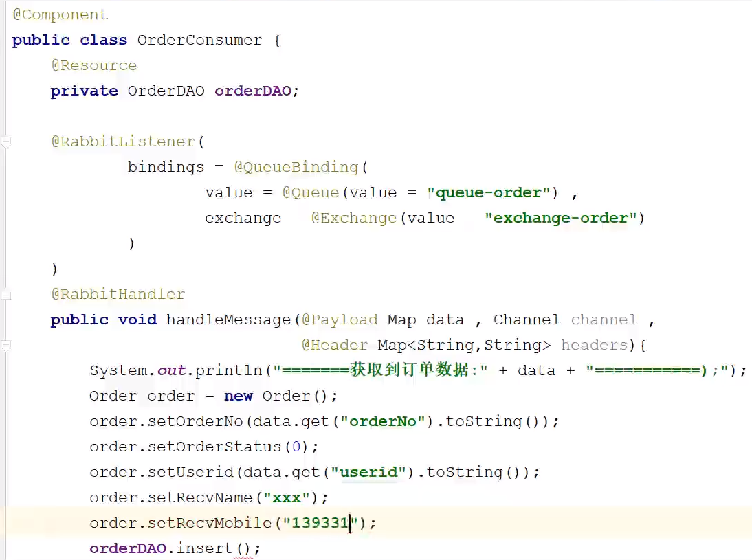Viewport: 752px width, 560px height.
Task: Click the insert() call with error underline
Action: [213, 548]
